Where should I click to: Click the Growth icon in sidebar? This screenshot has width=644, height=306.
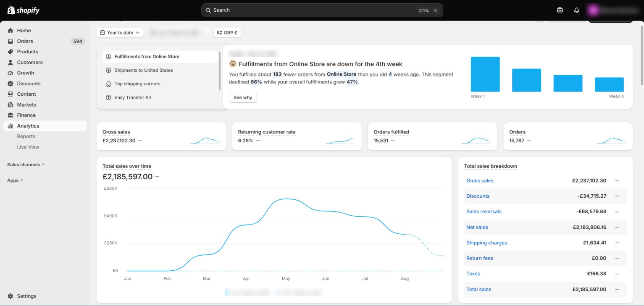coord(11,73)
